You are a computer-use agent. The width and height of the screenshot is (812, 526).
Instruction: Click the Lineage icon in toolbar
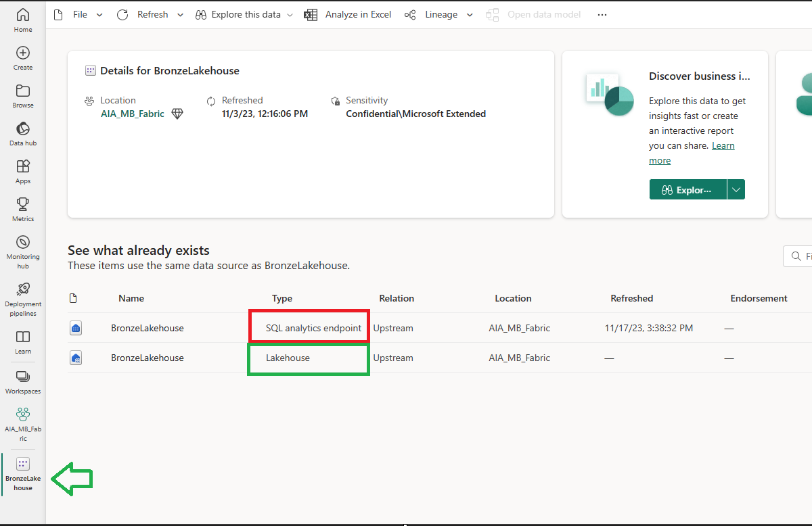410,15
